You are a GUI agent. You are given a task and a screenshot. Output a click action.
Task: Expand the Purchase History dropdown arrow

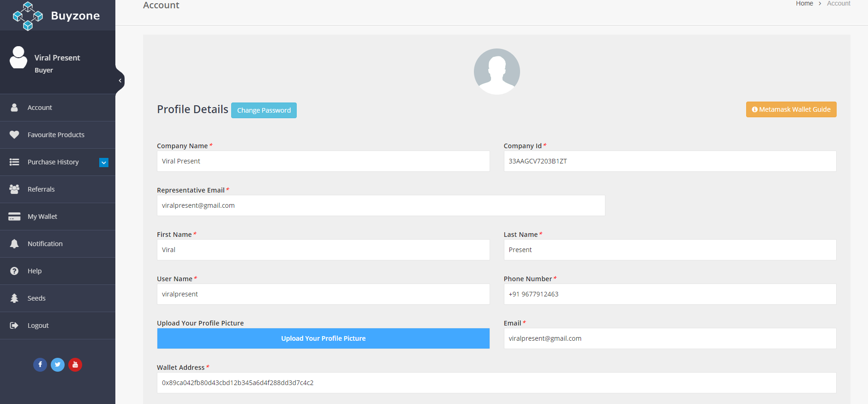point(104,163)
